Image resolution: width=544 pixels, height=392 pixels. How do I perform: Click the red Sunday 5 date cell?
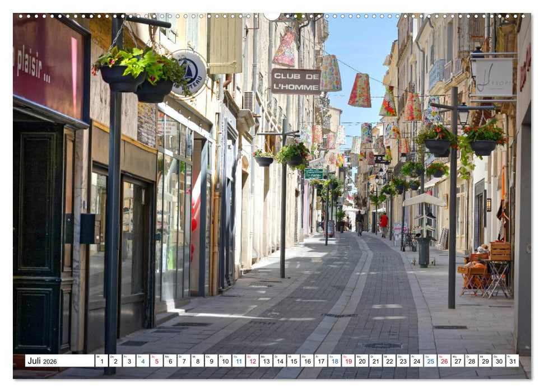coord(156,361)
